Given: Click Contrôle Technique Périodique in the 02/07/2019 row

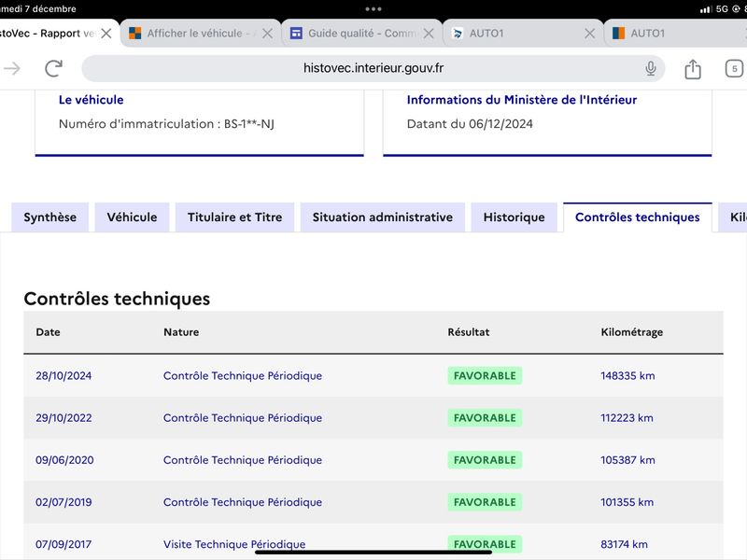Looking at the screenshot, I should (243, 502).
